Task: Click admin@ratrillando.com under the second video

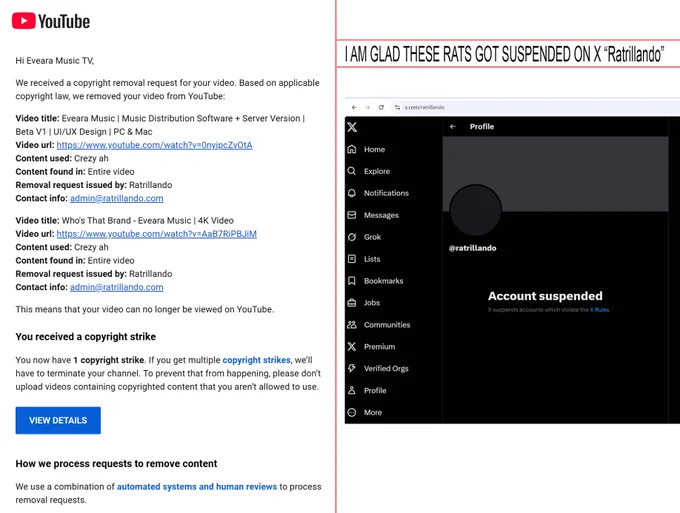Action: coord(117,287)
